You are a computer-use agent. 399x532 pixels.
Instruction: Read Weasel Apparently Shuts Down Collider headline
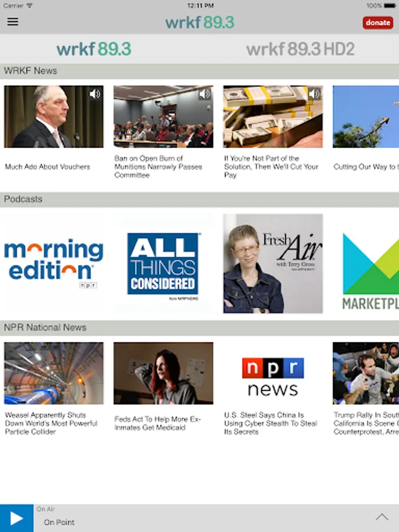[x=51, y=423]
